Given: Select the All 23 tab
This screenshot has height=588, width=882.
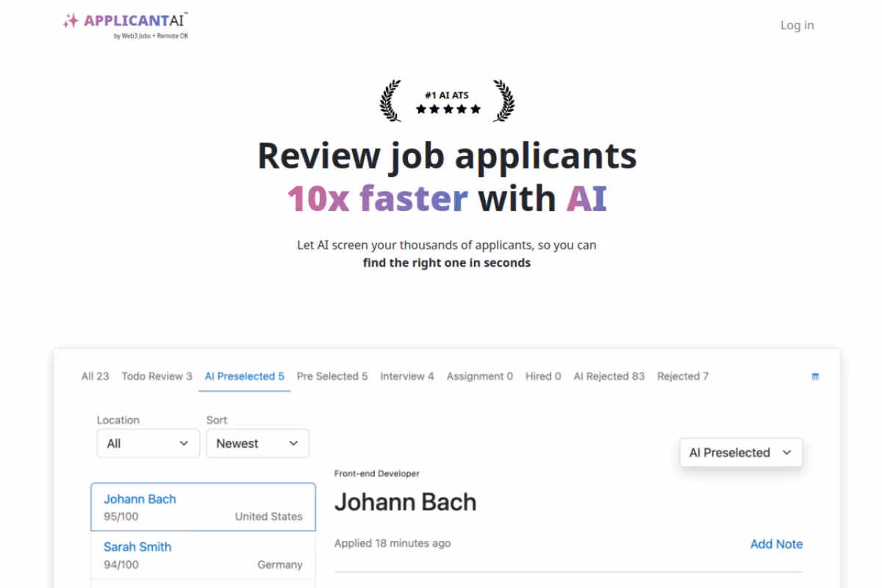Looking at the screenshot, I should 95,376.
